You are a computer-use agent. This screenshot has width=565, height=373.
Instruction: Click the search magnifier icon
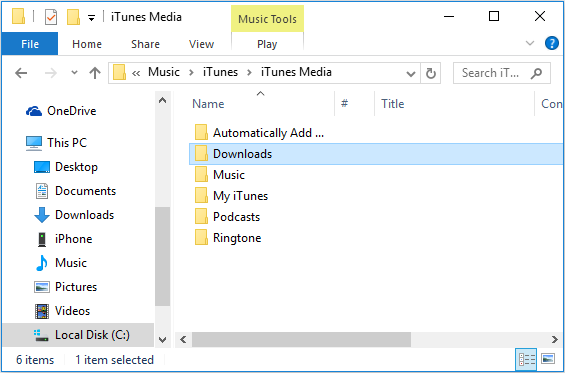pyautogui.click(x=537, y=73)
